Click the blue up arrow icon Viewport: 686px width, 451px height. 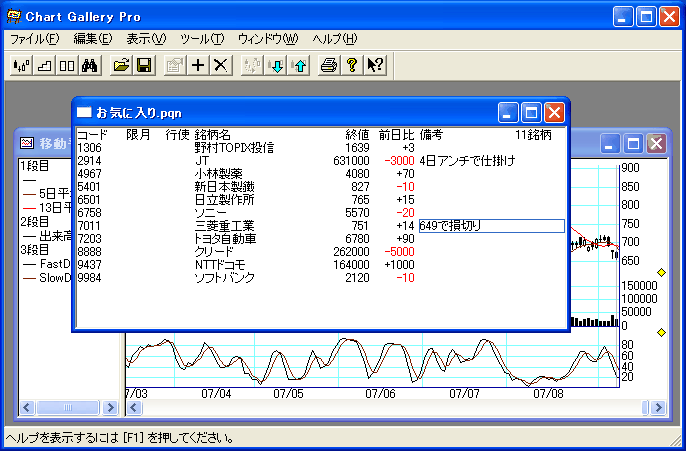299,65
